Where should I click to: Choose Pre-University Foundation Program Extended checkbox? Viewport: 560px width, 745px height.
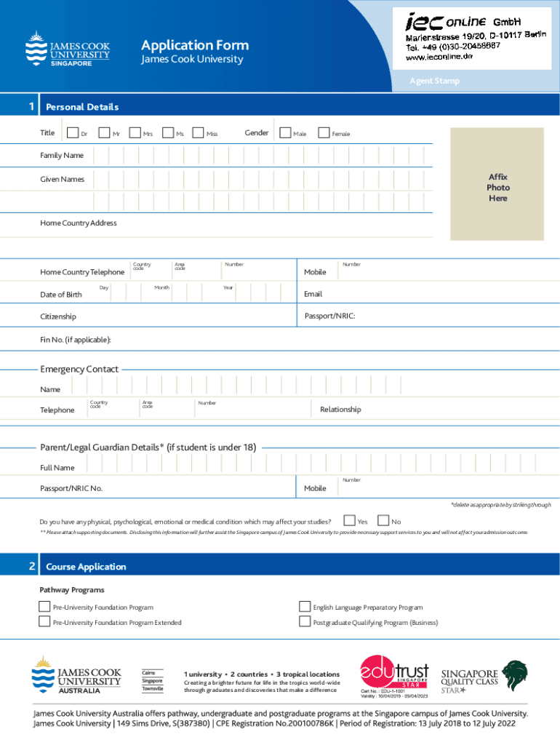click(44, 621)
